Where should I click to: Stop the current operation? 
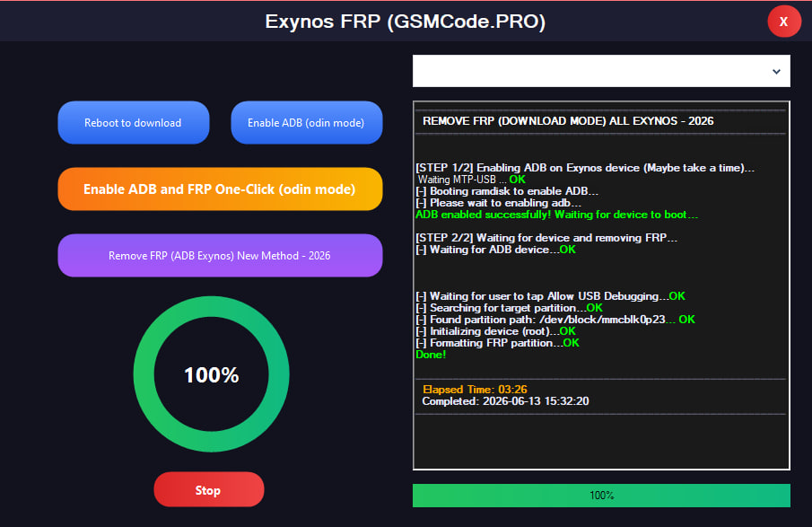[209, 489]
